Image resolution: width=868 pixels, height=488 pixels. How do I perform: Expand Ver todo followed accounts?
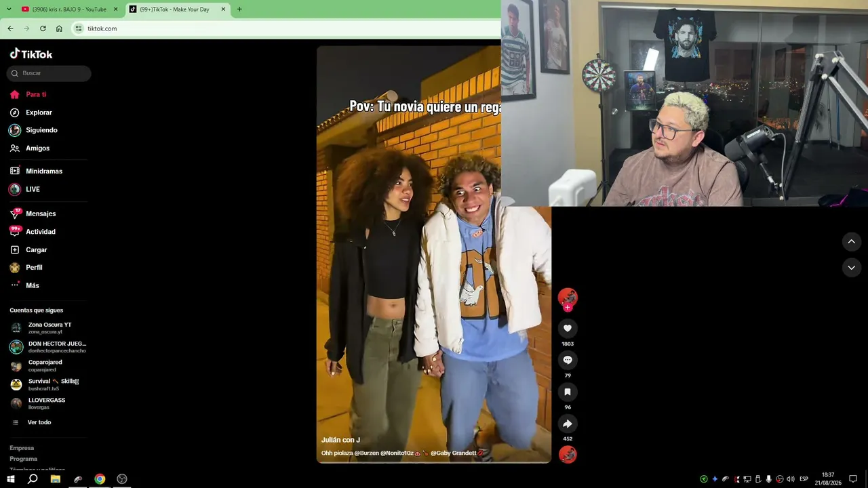[x=32, y=422]
